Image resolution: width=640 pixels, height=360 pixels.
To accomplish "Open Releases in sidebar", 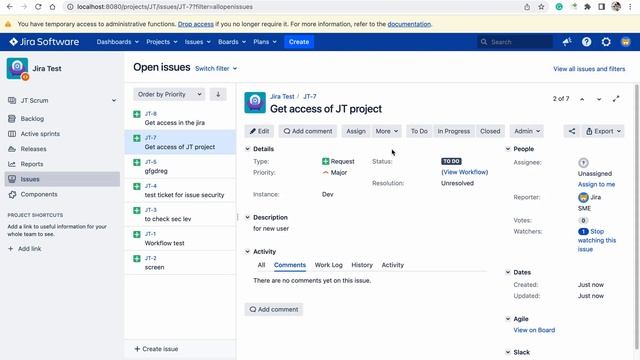I will [33, 149].
